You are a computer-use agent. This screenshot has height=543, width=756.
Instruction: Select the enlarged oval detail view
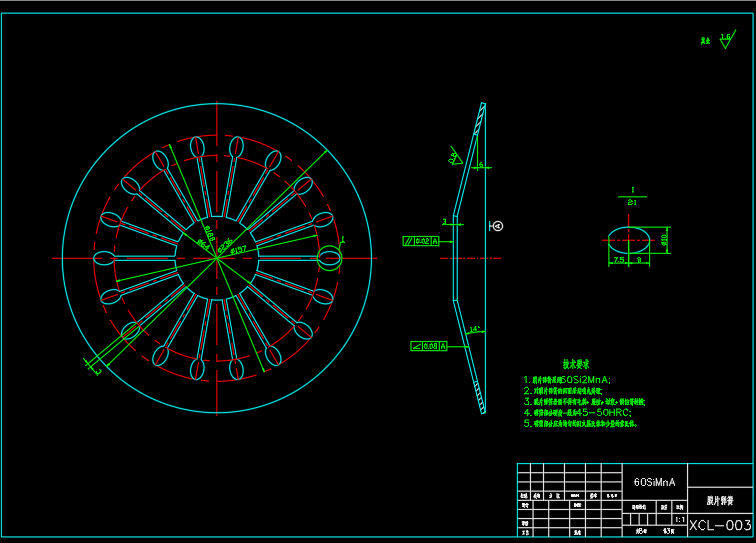[x=630, y=239]
